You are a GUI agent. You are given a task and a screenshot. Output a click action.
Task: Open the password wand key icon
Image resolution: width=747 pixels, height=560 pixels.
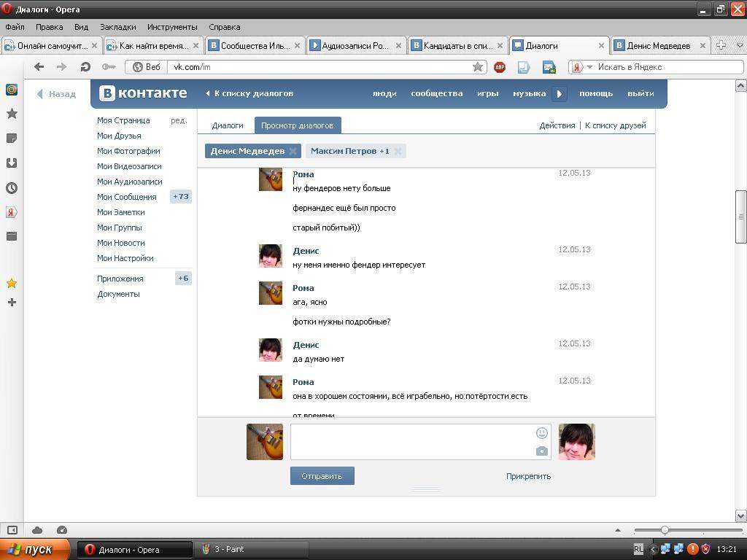pos(109,67)
